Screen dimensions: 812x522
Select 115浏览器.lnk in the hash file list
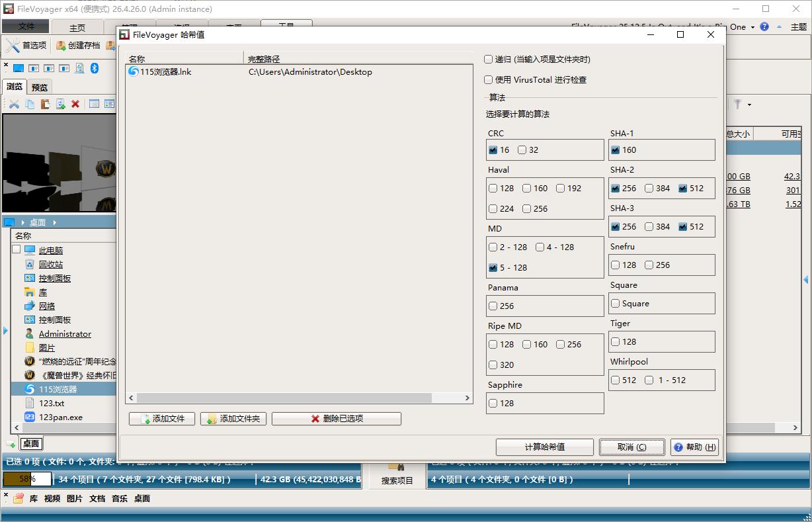pyautogui.click(x=162, y=71)
